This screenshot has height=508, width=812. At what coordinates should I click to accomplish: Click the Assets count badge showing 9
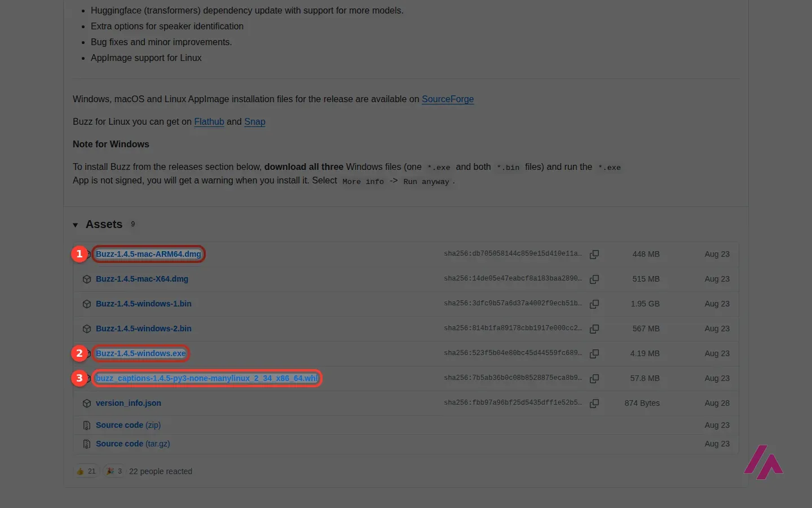click(x=133, y=224)
